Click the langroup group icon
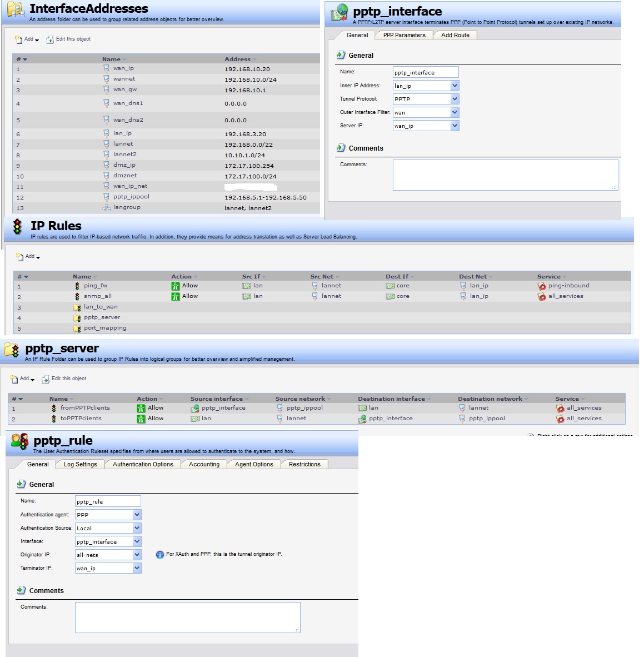This screenshot has width=644, height=657. (x=107, y=207)
